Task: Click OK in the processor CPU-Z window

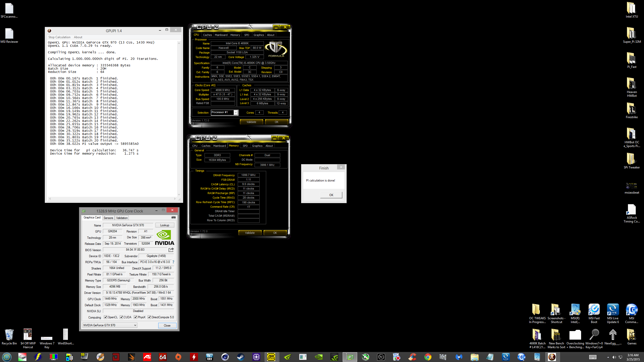Action: [x=276, y=122]
